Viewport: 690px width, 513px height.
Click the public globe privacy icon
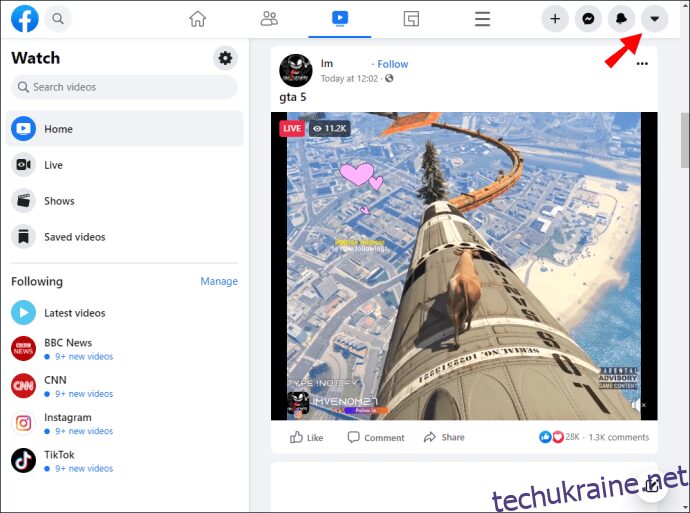coord(389,78)
